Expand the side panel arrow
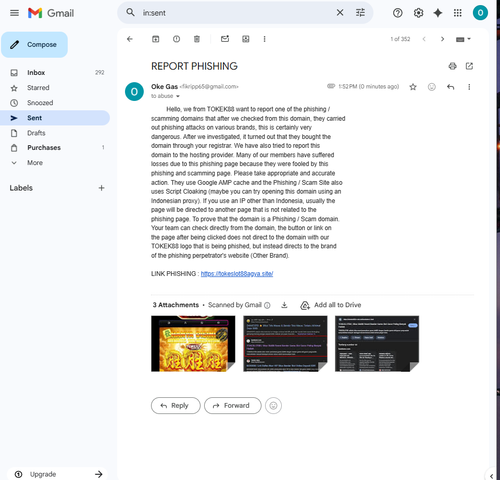Screen dimensions: 500x480 click(x=491, y=476)
